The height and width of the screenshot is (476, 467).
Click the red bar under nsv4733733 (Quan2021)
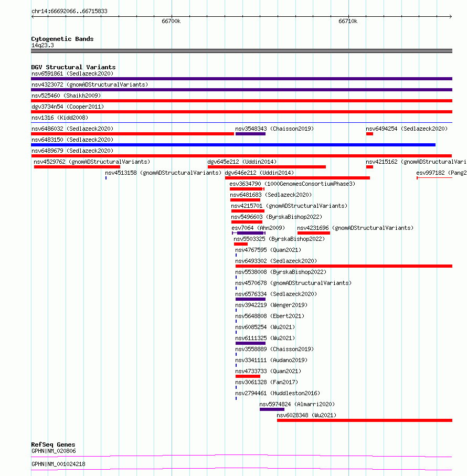[248, 376]
